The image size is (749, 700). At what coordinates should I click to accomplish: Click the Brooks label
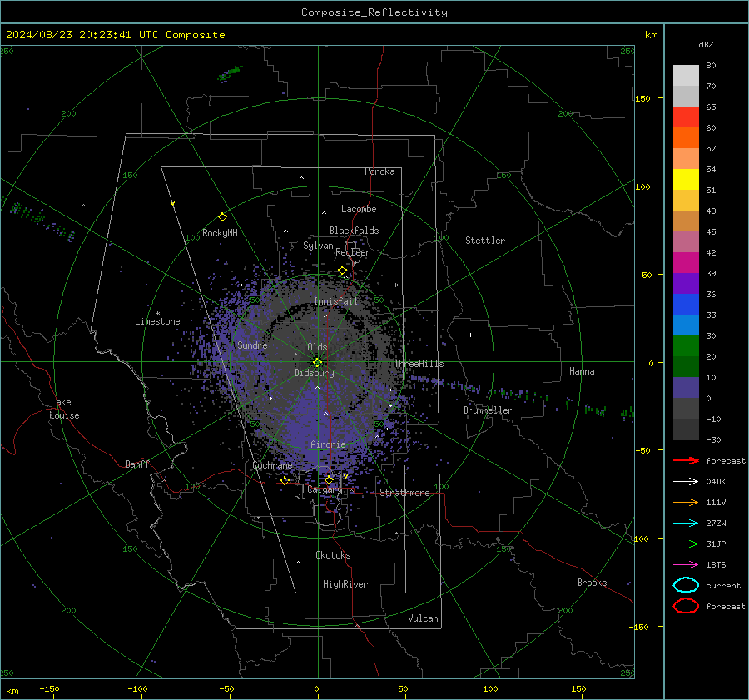pyautogui.click(x=592, y=583)
